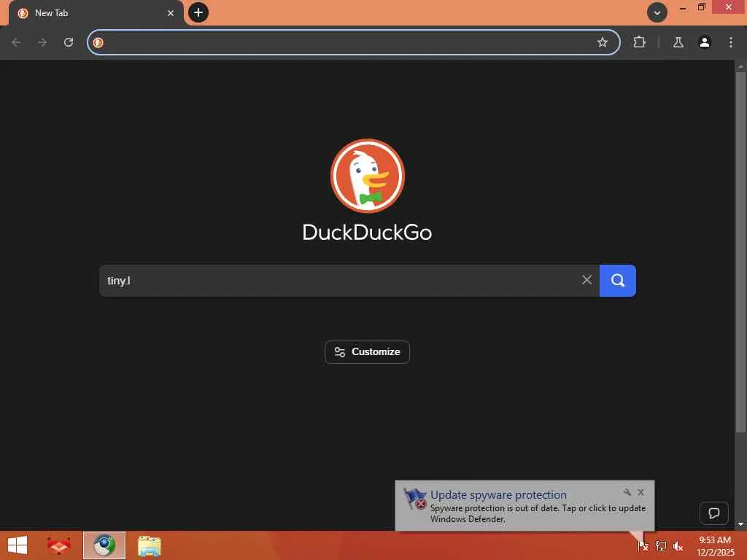Screen dimensions: 747x560
Task: Open the red fox taskbar app
Action: (59, 545)
